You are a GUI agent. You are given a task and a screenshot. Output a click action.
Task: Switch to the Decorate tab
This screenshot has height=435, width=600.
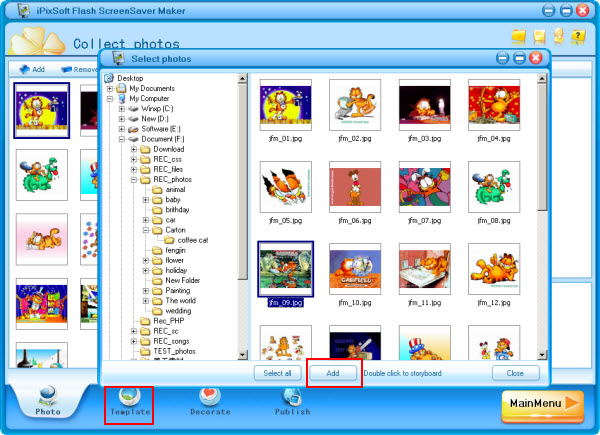210,402
